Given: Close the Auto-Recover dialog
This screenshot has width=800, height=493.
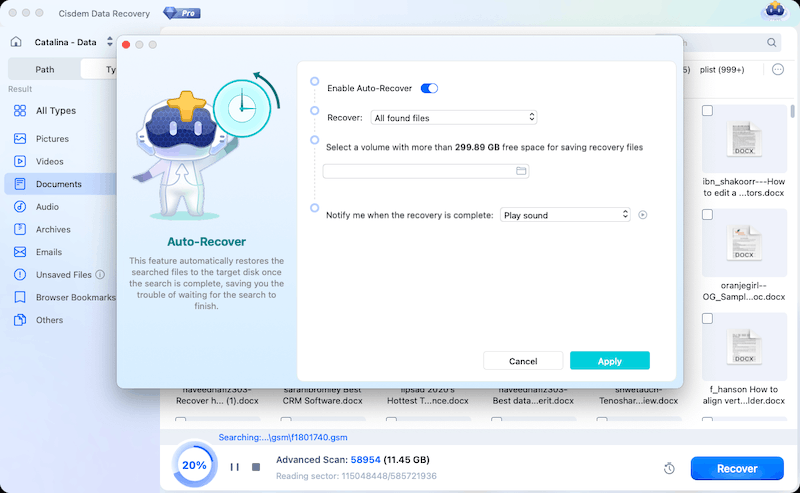Looking at the screenshot, I should point(126,45).
